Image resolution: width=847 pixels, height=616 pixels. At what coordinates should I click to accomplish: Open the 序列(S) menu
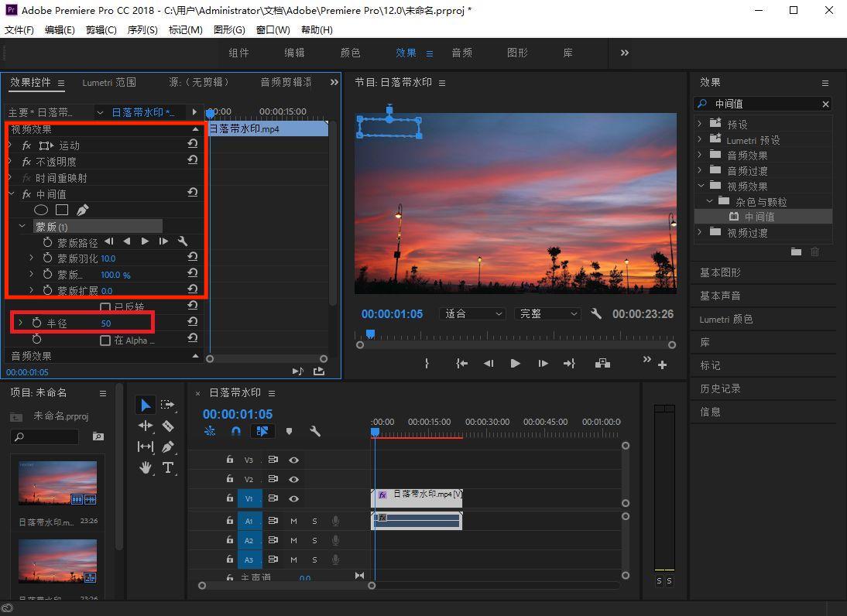click(142, 29)
